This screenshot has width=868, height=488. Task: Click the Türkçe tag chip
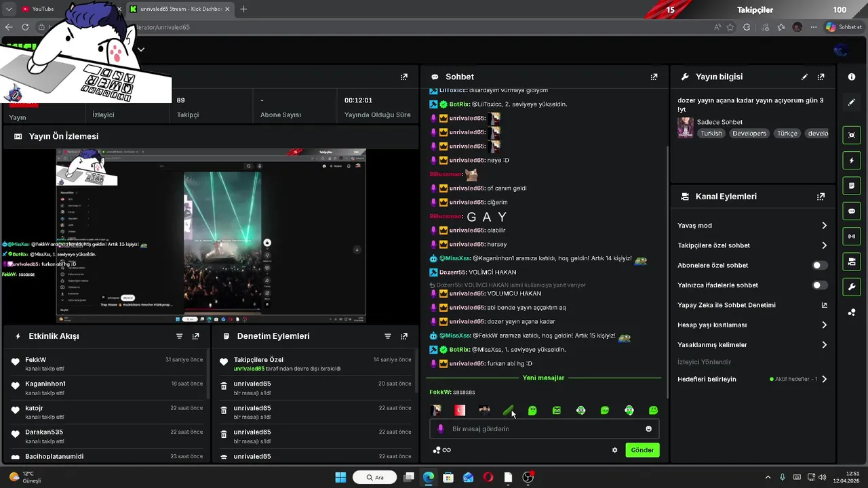pos(787,134)
